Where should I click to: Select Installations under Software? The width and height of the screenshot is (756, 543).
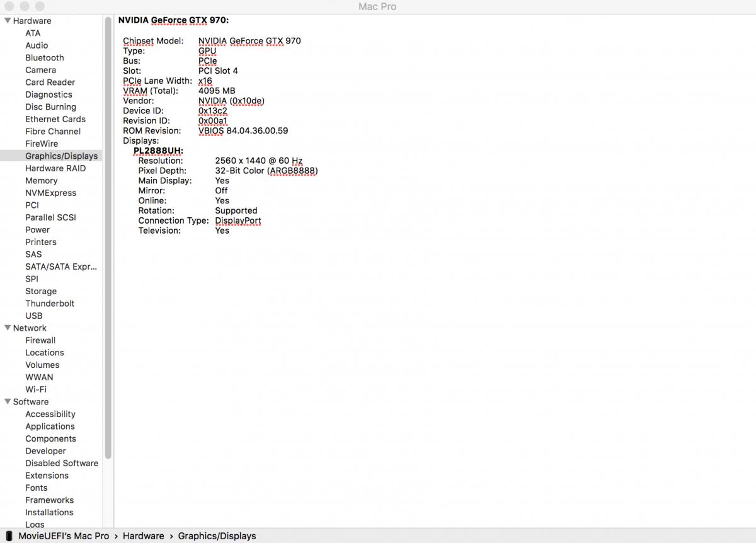pyautogui.click(x=49, y=512)
